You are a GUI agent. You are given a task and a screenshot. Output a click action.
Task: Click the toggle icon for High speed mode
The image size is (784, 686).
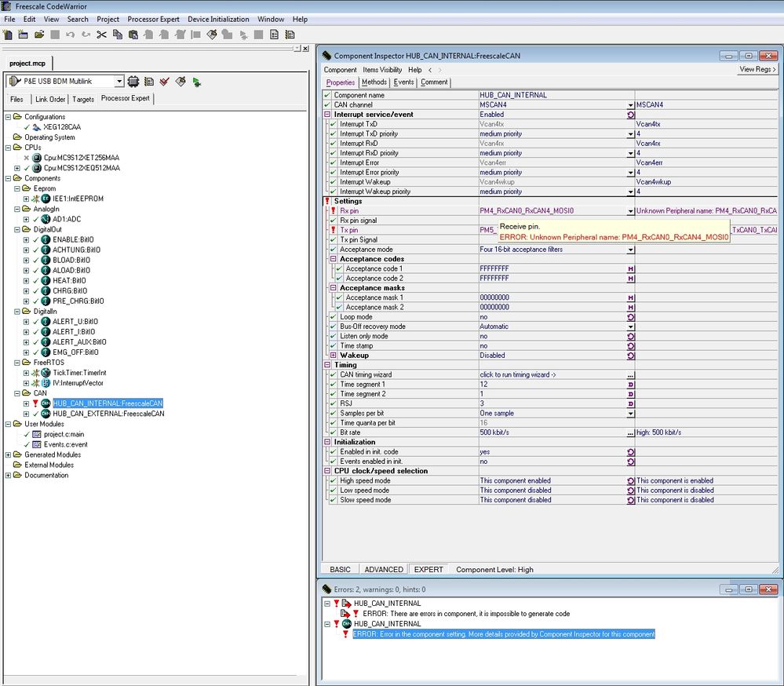pos(630,480)
